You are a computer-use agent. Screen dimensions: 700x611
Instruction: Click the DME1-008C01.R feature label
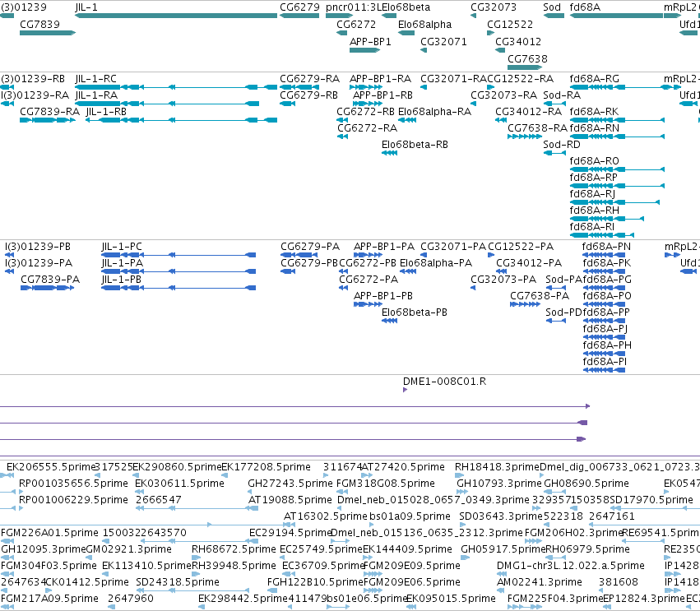tap(445, 382)
